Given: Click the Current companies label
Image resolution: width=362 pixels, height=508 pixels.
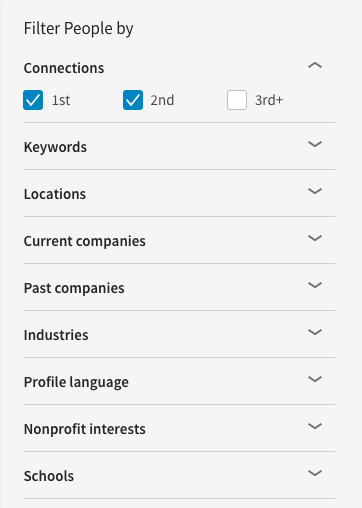Looking at the screenshot, I should [85, 241].
